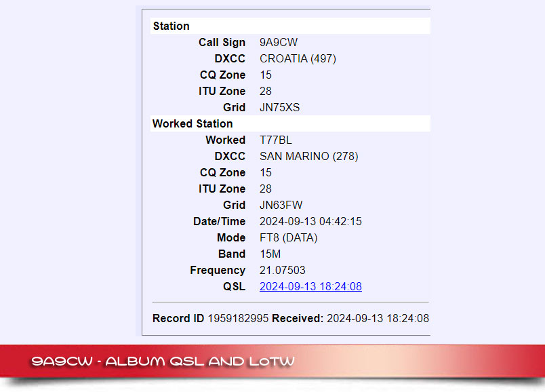Image resolution: width=545 pixels, height=392 pixels.
Task: Click the Call Sign field label
Action: pos(222,43)
